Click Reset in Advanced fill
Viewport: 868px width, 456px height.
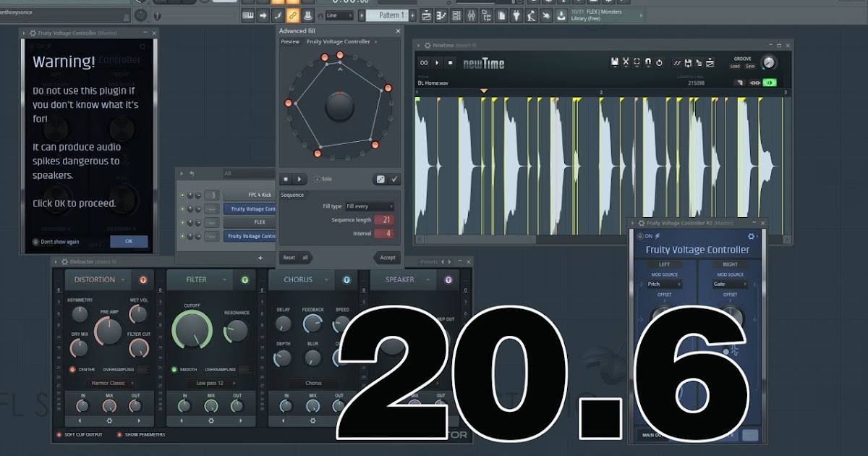point(289,258)
